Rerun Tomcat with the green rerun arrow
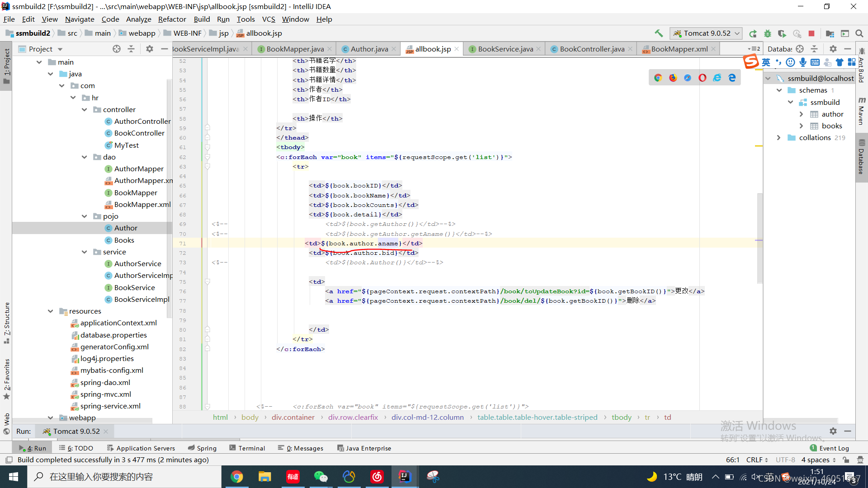The width and height of the screenshot is (868, 488). tap(753, 33)
